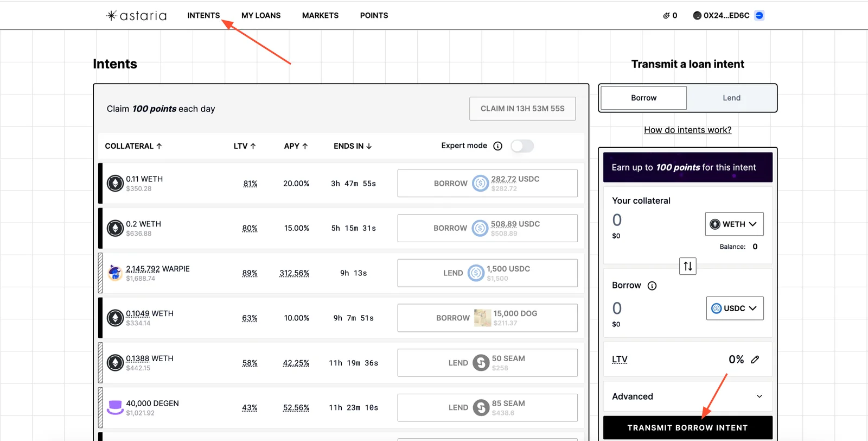Click the wallet avatar icon next to 0X24...ED6C
868x441 pixels.
pos(697,15)
